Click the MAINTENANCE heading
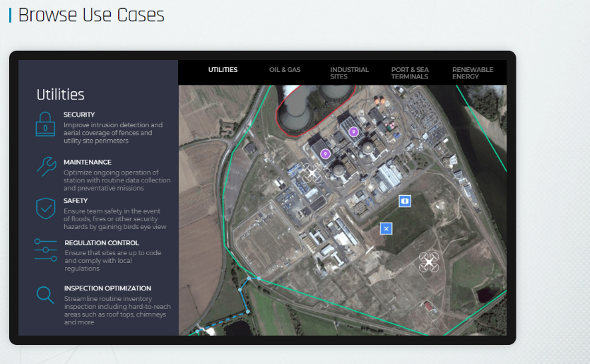The width and height of the screenshot is (590, 364). click(88, 163)
